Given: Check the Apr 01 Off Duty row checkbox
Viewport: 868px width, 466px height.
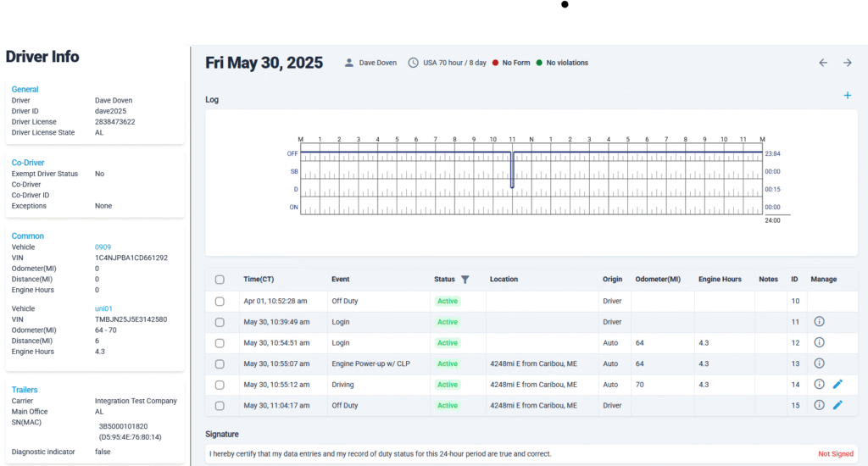Looking at the screenshot, I should [x=220, y=302].
